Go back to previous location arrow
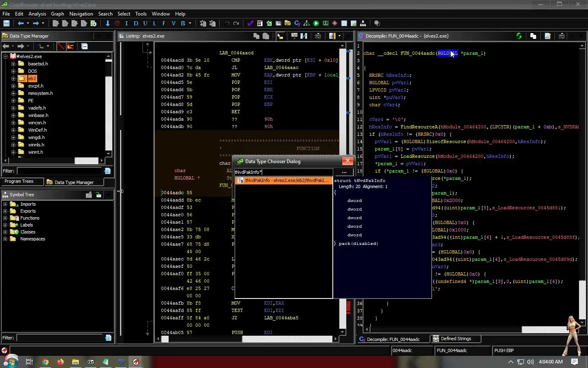Image resolution: width=588 pixels, height=368 pixels. pyautogui.click(x=20, y=23)
